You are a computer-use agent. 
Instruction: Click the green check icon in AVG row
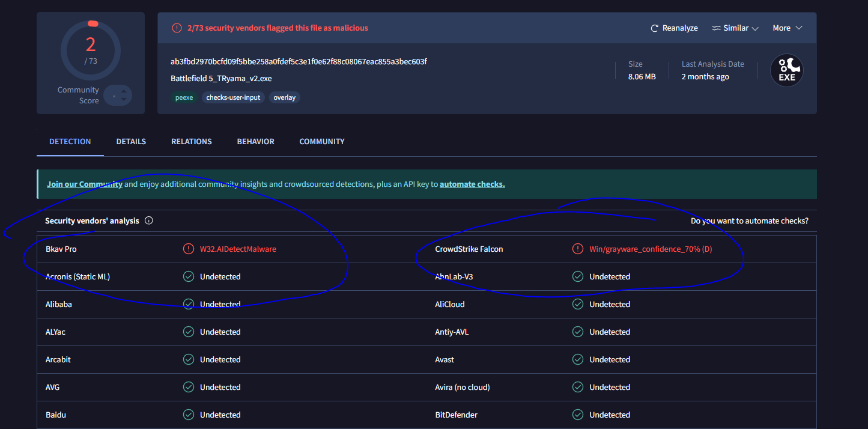click(x=188, y=387)
